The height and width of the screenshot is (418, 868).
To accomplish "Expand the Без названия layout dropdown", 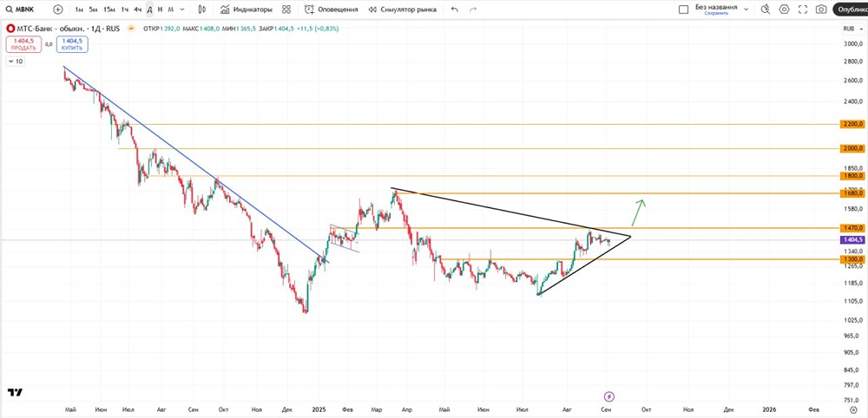I will (746, 10).
